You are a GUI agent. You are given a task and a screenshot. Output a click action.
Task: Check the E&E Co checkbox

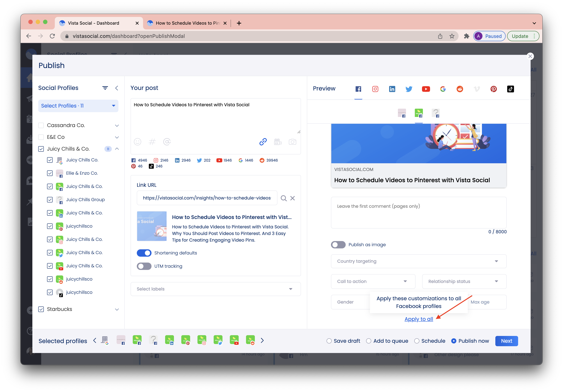[41, 137]
